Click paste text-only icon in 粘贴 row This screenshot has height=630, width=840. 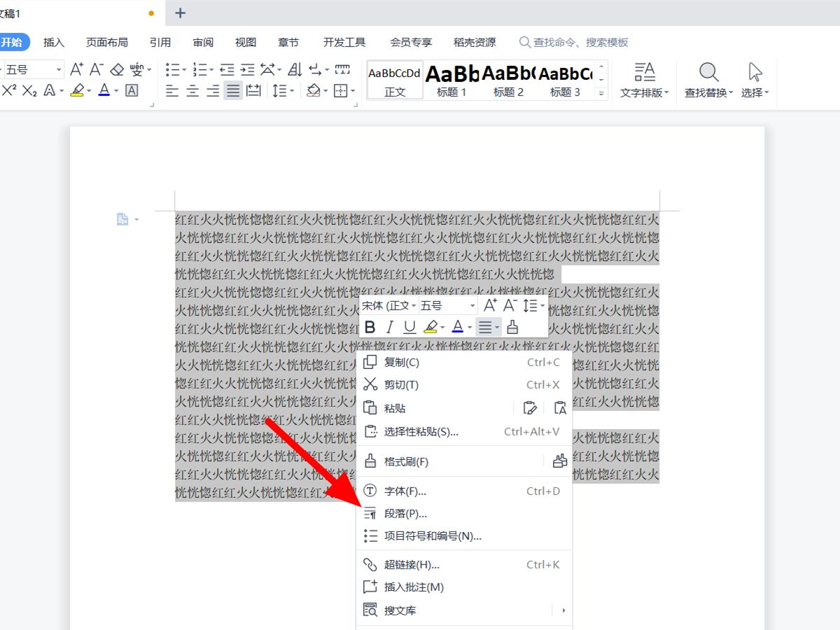click(559, 408)
